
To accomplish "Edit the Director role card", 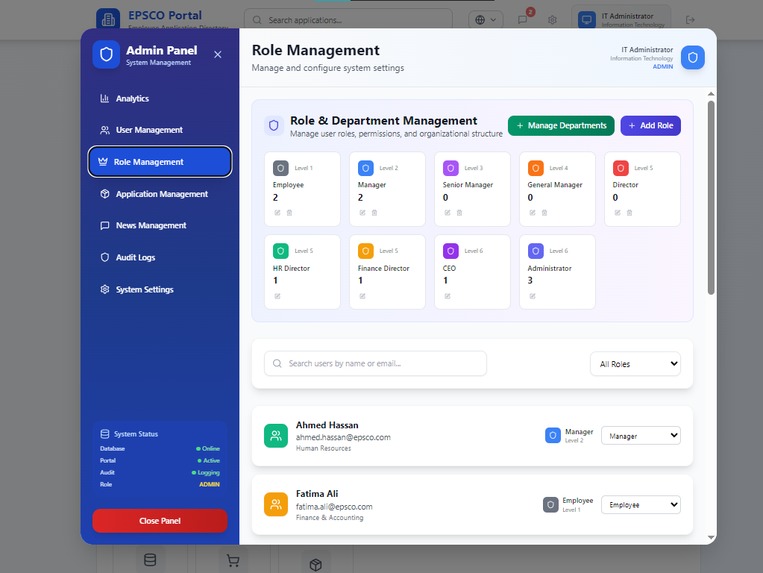I will (x=618, y=213).
